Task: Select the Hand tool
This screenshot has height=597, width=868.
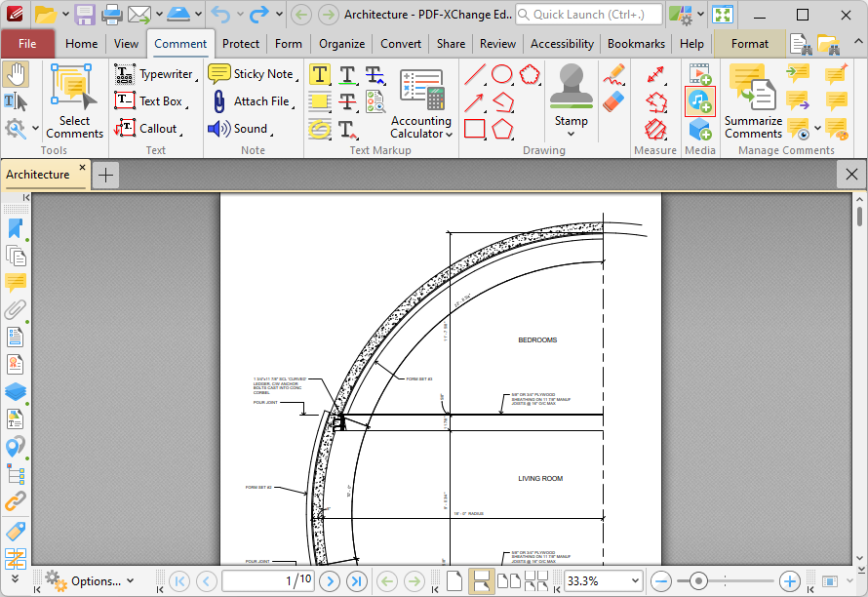Action: tap(16, 74)
